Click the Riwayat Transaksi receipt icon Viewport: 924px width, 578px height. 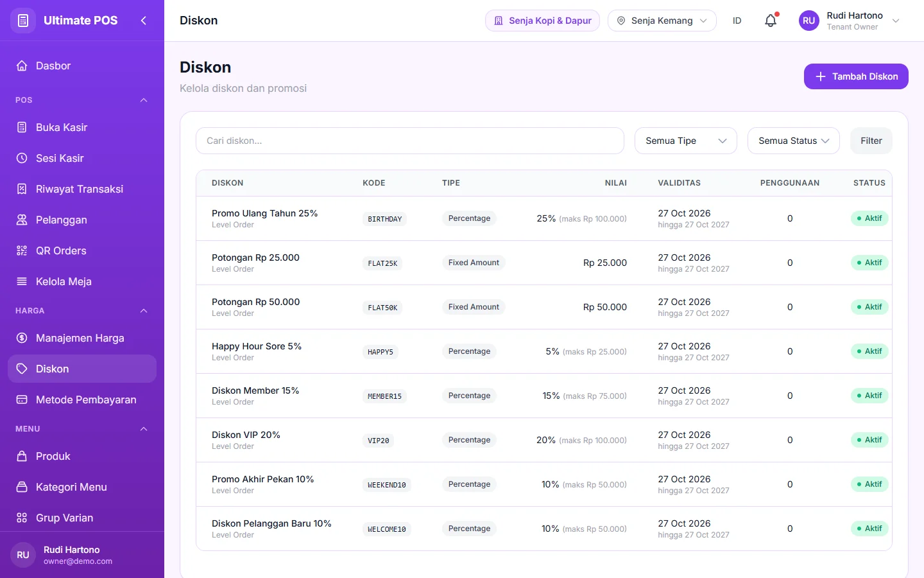coord(22,189)
